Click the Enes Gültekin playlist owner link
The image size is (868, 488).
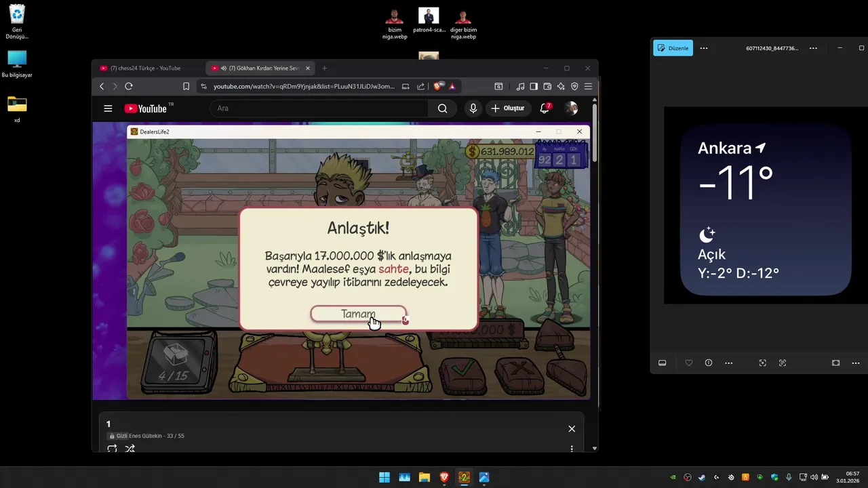tap(146, 436)
